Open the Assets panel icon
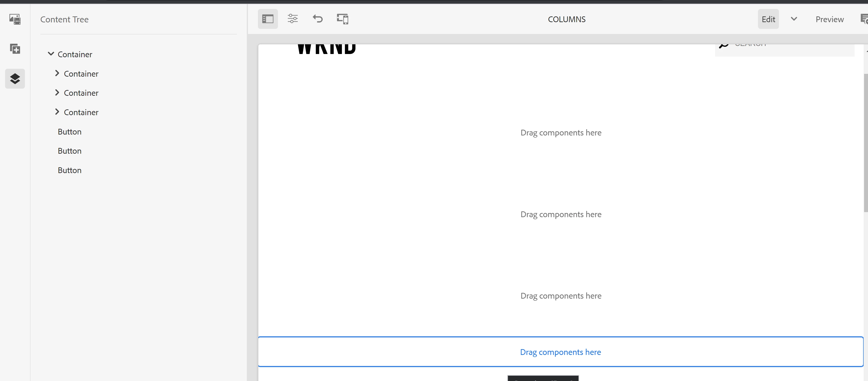The image size is (868, 381). coord(15,19)
